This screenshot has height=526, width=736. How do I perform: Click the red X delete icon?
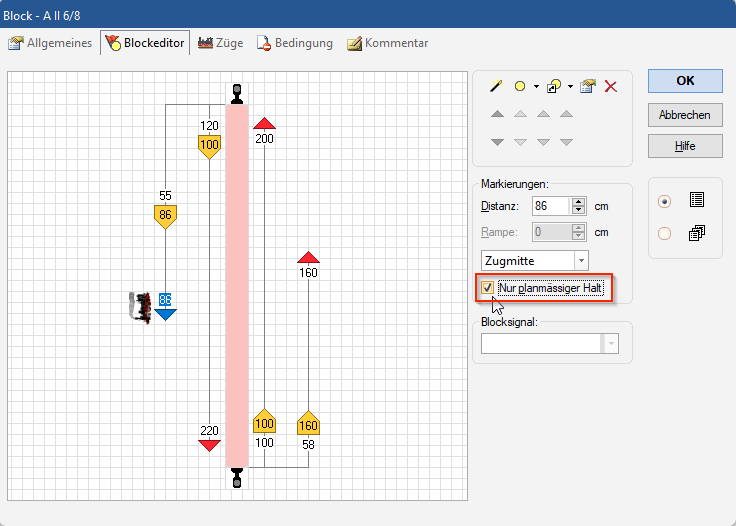click(x=611, y=87)
